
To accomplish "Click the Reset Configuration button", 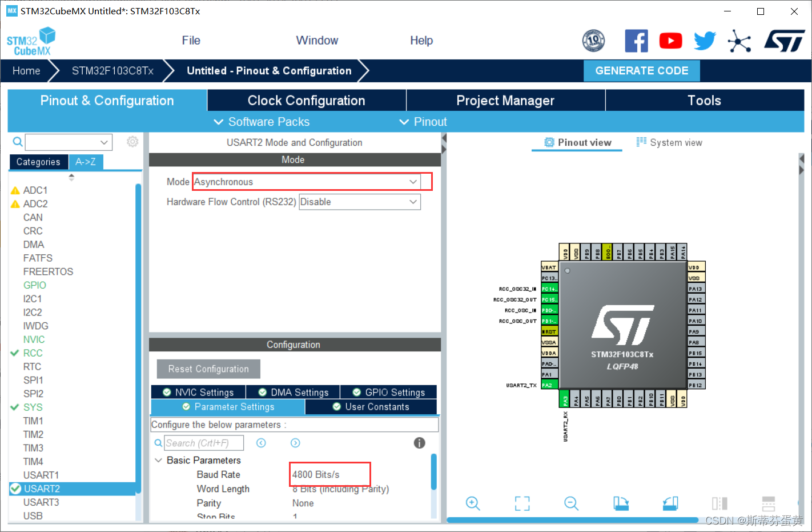I will coord(208,369).
